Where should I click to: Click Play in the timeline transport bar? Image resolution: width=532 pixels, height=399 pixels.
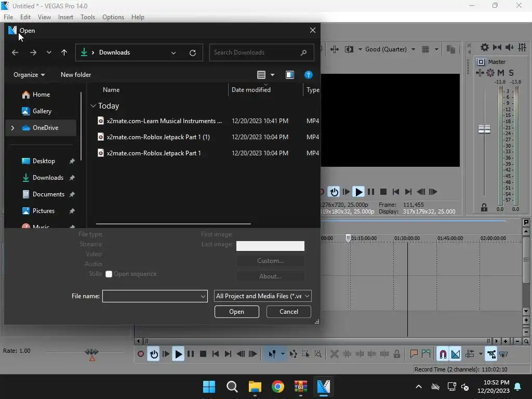click(x=178, y=354)
